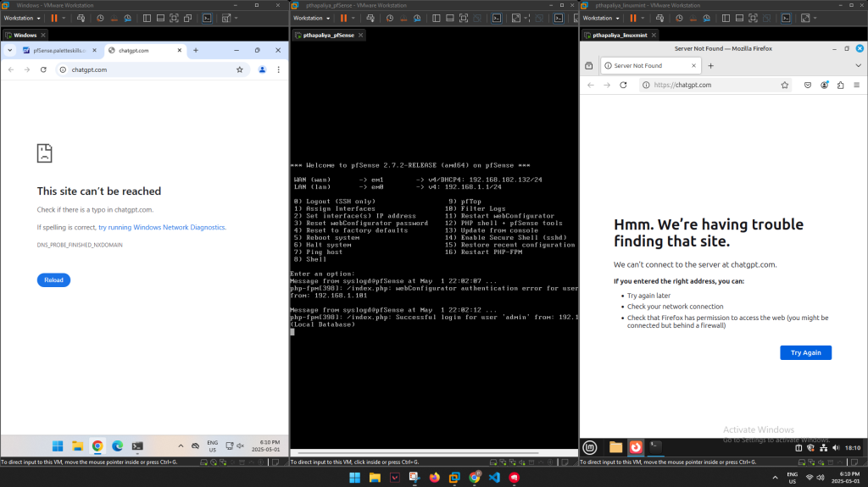Image resolution: width=868 pixels, height=487 pixels.
Task: Select the pthapaliya_pfSense VM tab
Action: 328,35
